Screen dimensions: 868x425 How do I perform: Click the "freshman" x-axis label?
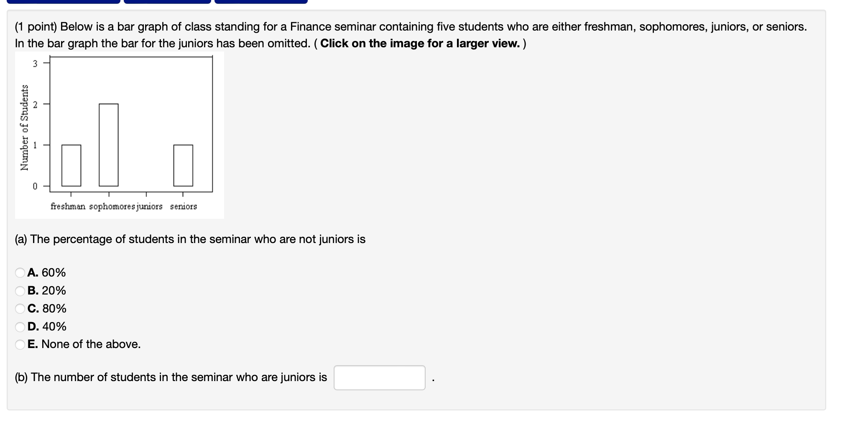68,206
